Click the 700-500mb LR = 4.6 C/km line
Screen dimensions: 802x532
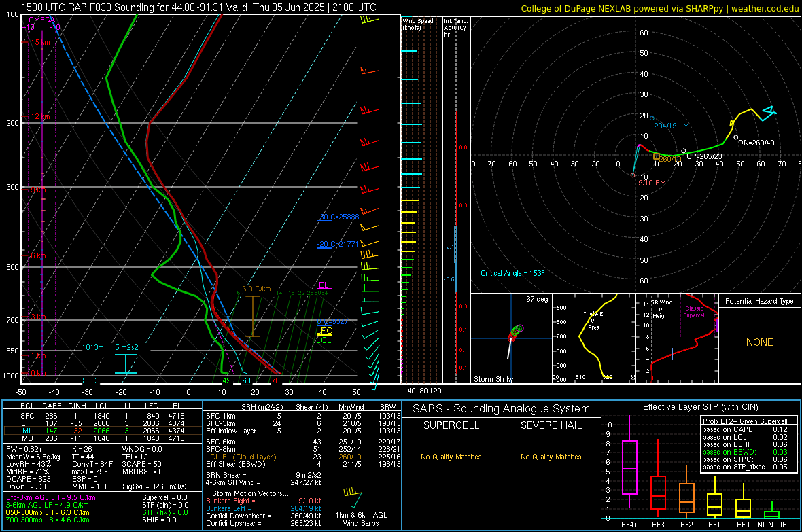[48, 520]
